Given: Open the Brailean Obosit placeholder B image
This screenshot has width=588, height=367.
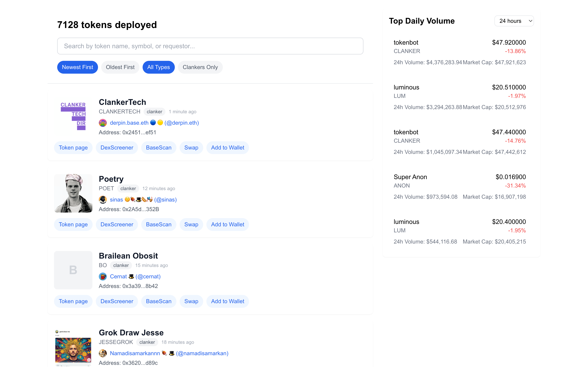Looking at the screenshot, I should pos(73,270).
